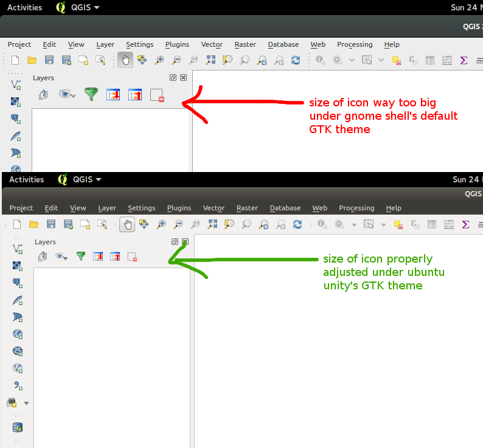Click the Add WCS layer sidebar icon

tap(18, 351)
